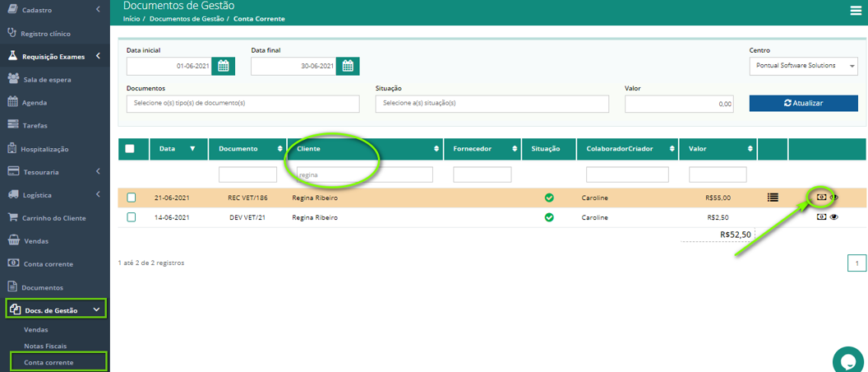The image size is (868, 372).
Task: Collapse the Docs. de Gestão menu
Action: pyautogui.click(x=55, y=310)
